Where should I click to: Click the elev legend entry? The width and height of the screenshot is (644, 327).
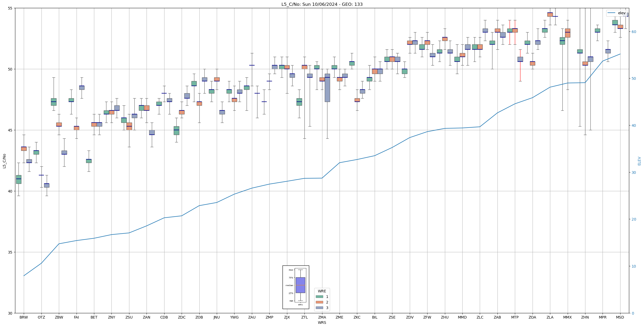(x=617, y=13)
